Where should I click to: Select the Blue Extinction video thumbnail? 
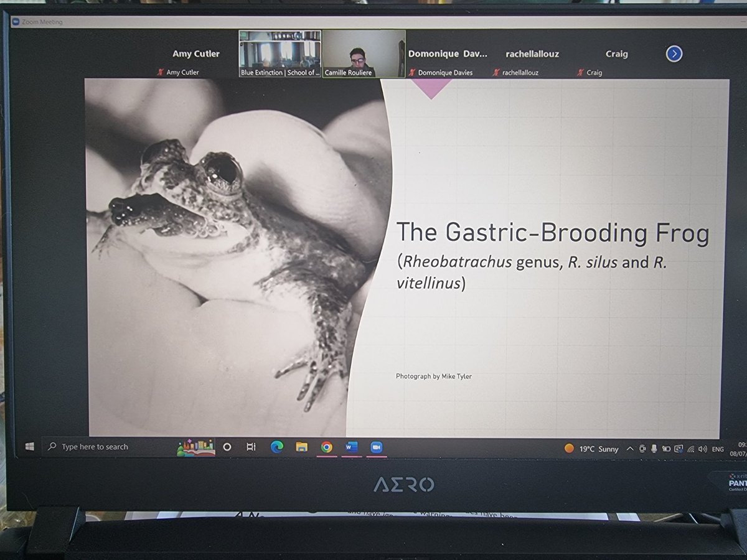(x=280, y=54)
